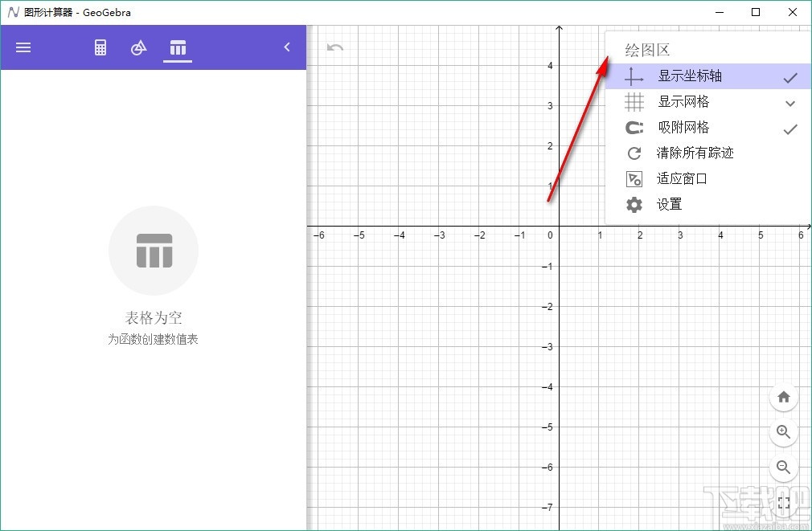Enter fullscreen with the expand icon
The width and height of the screenshot is (812, 531).
pos(784,503)
